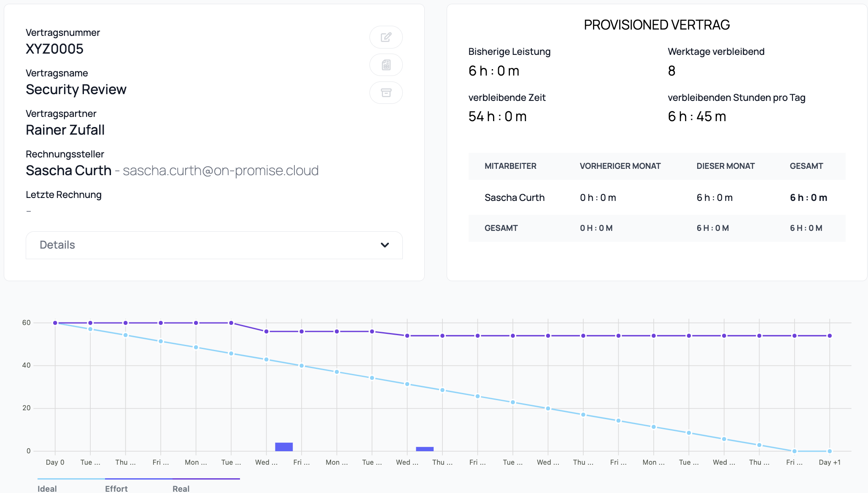The image size is (868, 493).
Task: Click the GESAMT row label in table footer
Action: (x=501, y=228)
